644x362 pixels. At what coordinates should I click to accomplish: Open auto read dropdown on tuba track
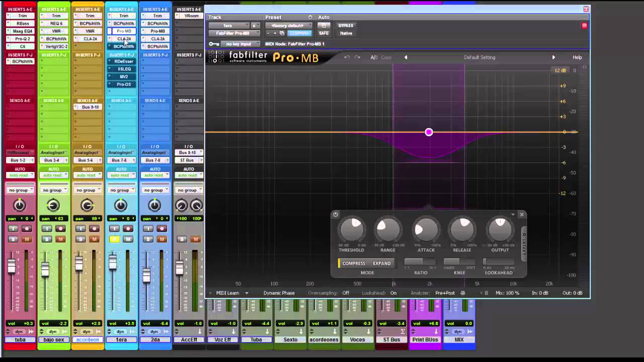coord(20,175)
